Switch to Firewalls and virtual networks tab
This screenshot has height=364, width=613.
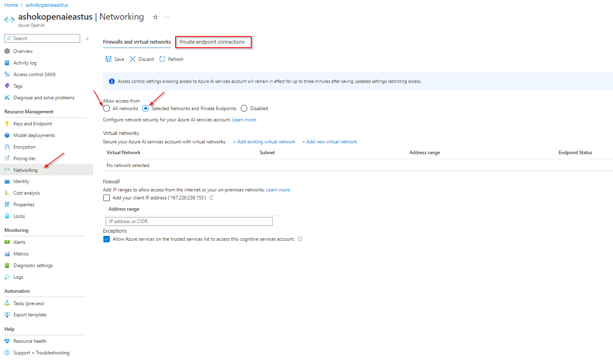pos(137,42)
